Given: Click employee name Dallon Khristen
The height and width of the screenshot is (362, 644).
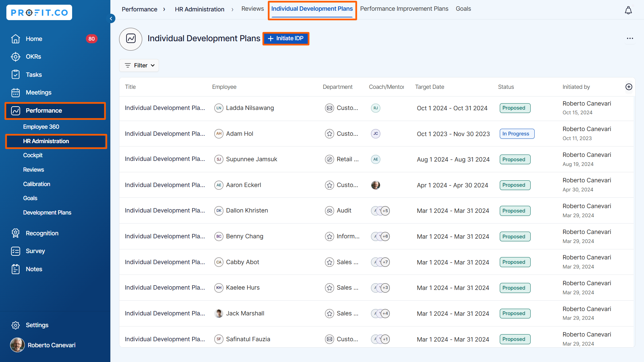Looking at the screenshot, I should click(x=247, y=210).
